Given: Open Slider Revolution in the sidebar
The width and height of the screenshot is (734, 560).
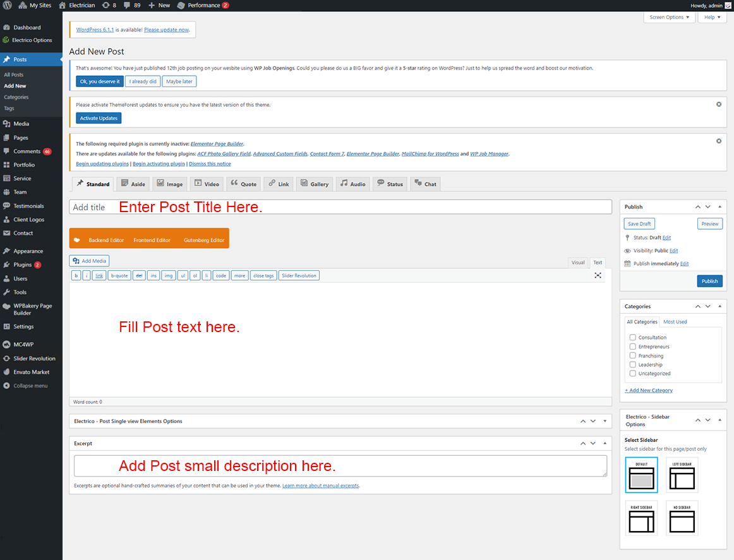Looking at the screenshot, I should [x=34, y=359].
